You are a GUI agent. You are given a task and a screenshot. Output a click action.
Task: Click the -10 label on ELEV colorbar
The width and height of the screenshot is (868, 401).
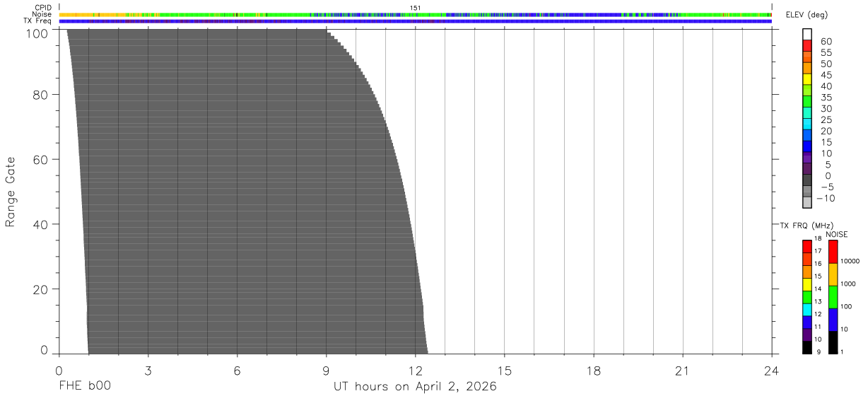[x=826, y=199]
